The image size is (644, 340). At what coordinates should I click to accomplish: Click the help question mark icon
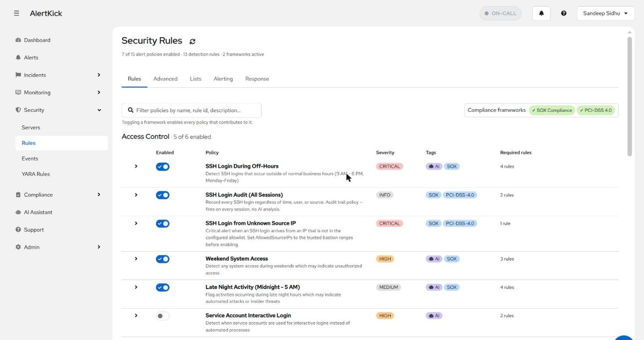click(x=564, y=13)
